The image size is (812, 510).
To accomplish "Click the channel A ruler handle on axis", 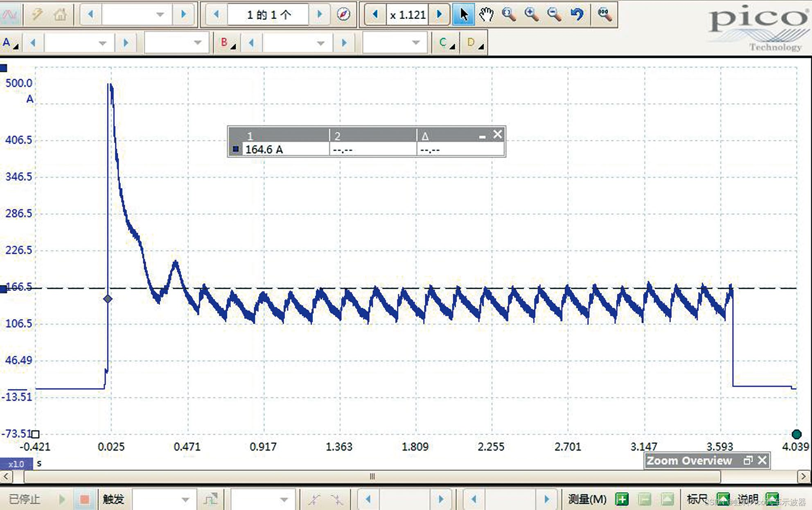I will click(x=3, y=289).
